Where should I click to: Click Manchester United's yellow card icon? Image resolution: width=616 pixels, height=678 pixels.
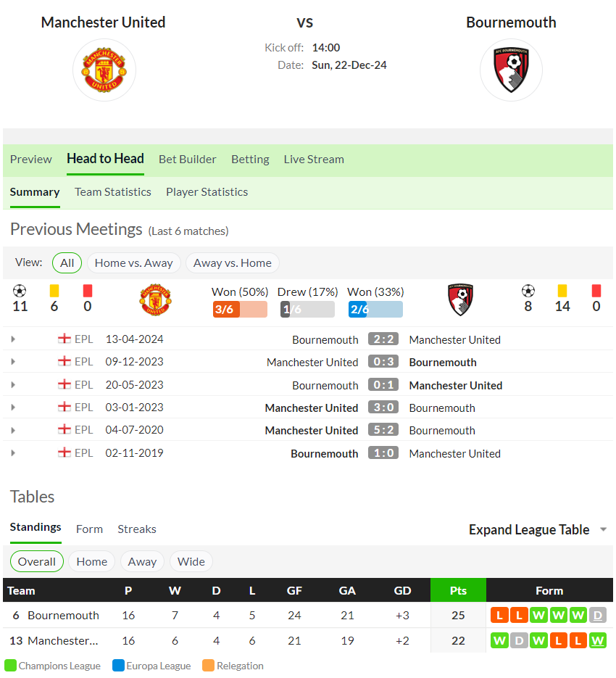(54, 291)
